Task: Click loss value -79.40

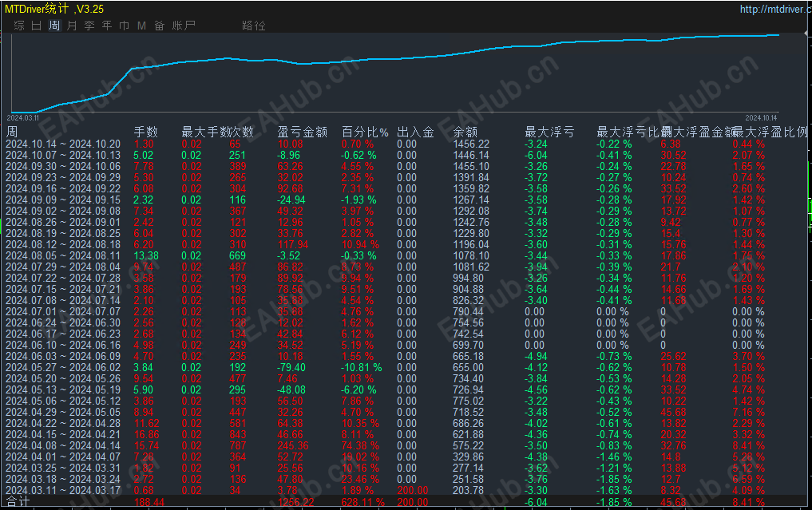Action: [x=291, y=368]
